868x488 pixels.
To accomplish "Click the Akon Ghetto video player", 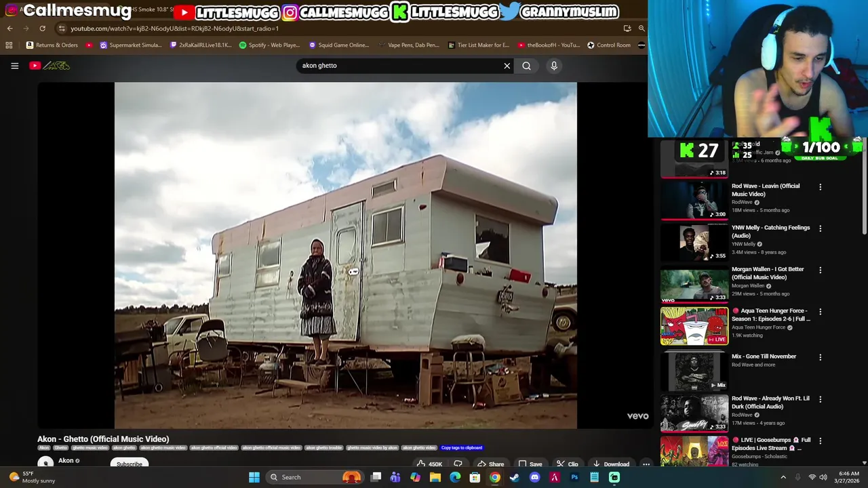I will 345,256.
